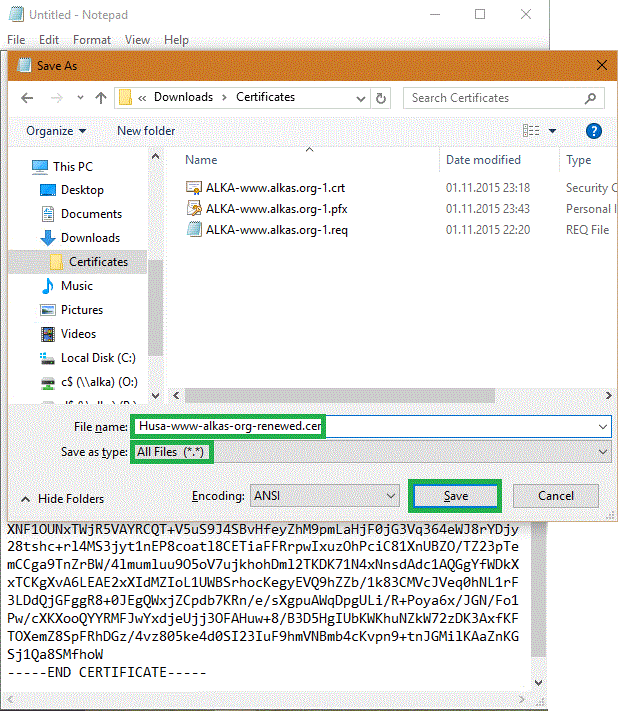Image resolution: width=618 pixels, height=711 pixels.
Task: Click the blue Help question mark icon
Action: (x=593, y=131)
